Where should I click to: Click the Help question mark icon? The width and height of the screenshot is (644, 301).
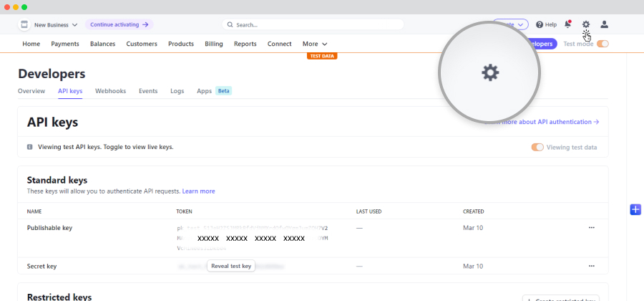click(540, 24)
